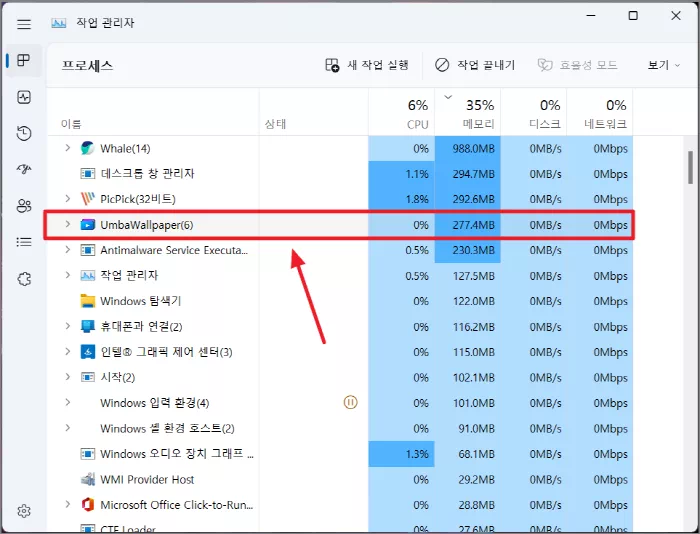Screen dimensions: 700x534
Task: Expand the PicPick(32비트) process group
Action: click(x=67, y=198)
